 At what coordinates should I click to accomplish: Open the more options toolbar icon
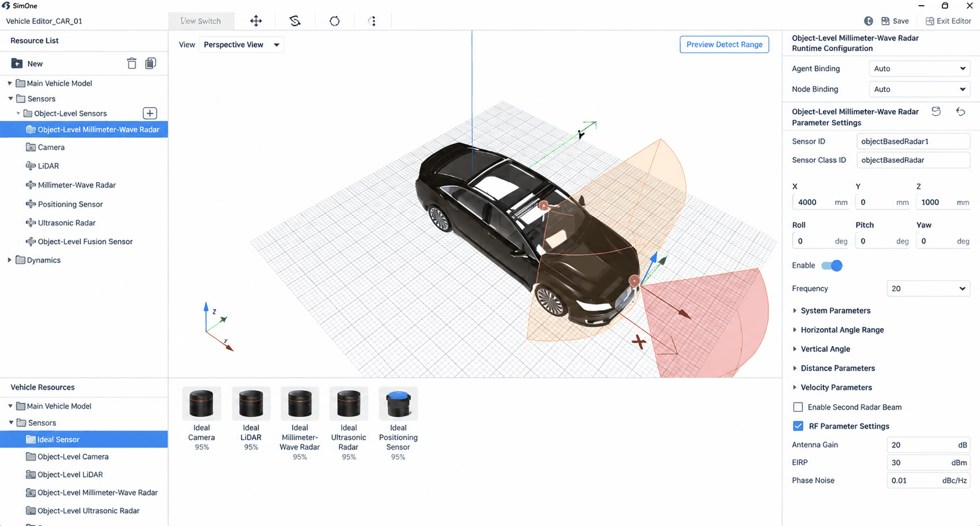tap(373, 21)
